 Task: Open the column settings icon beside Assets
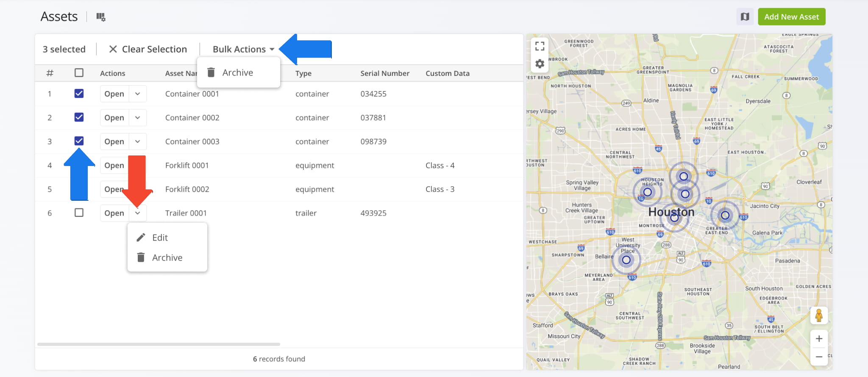pyautogui.click(x=100, y=17)
